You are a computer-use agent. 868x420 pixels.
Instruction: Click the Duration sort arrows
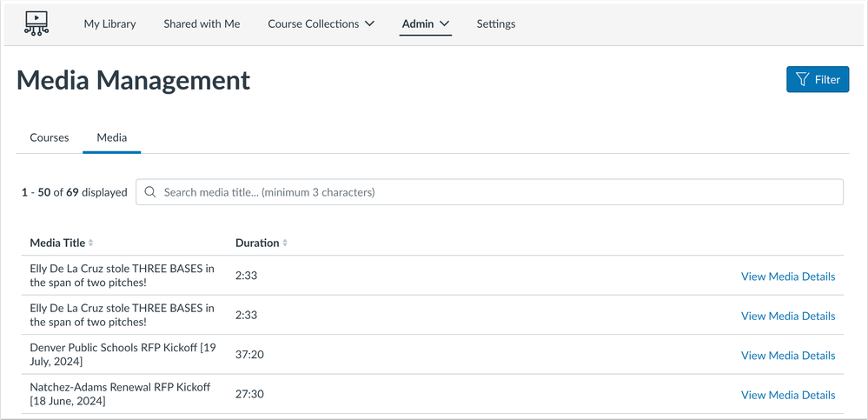pyautogui.click(x=285, y=243)
